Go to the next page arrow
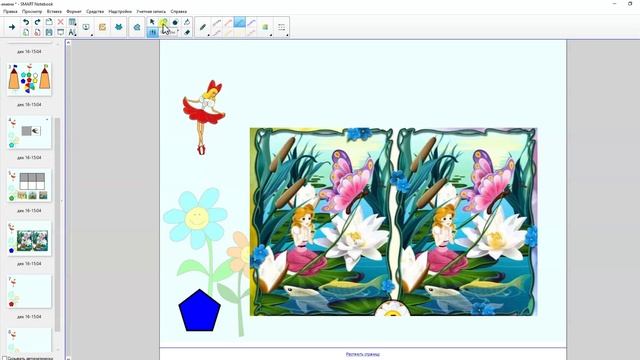The width and height of the screenshot is (640, 360). (x=12, y=27)
